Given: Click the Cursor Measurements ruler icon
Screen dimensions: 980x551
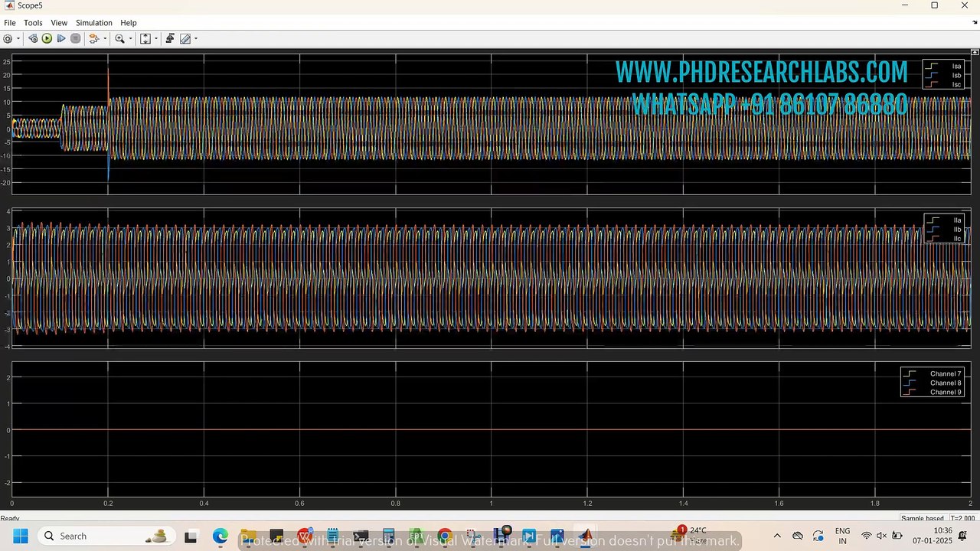Looking at the screenshot, I should (185, 38).
